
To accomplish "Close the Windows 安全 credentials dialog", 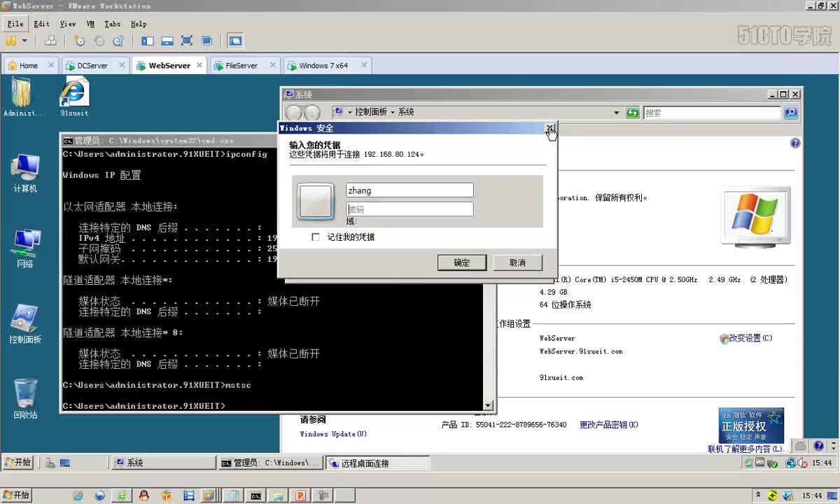I will coord(550,128).
